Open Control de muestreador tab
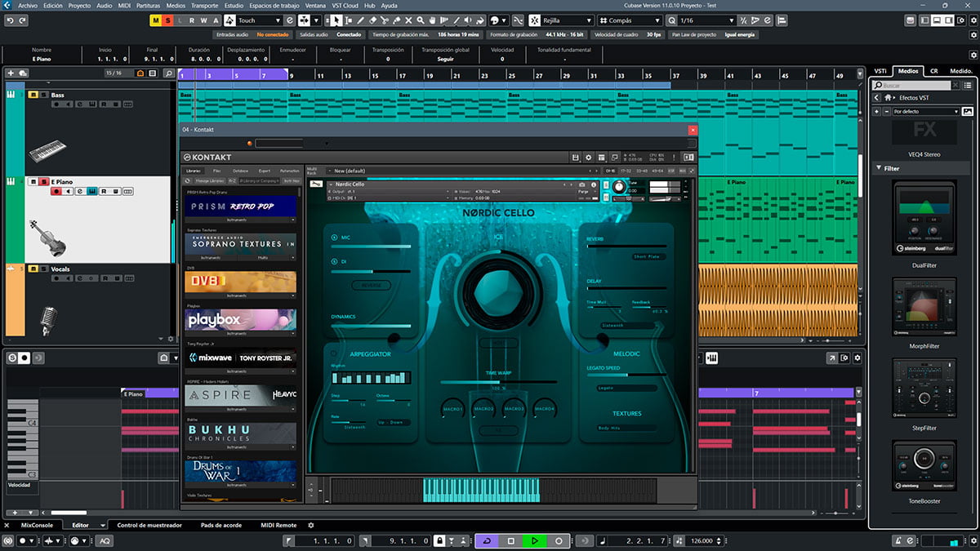Image resolution: width=980 pixels, height=551 pixels. [149, 525]
